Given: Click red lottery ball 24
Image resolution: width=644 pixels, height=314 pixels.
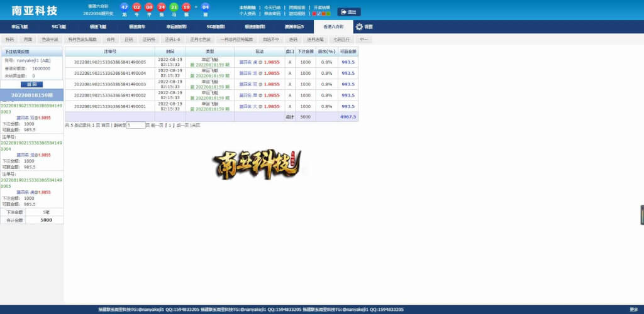Looking at the screenshot, I should pyautogui.click(x=162, y=7).
